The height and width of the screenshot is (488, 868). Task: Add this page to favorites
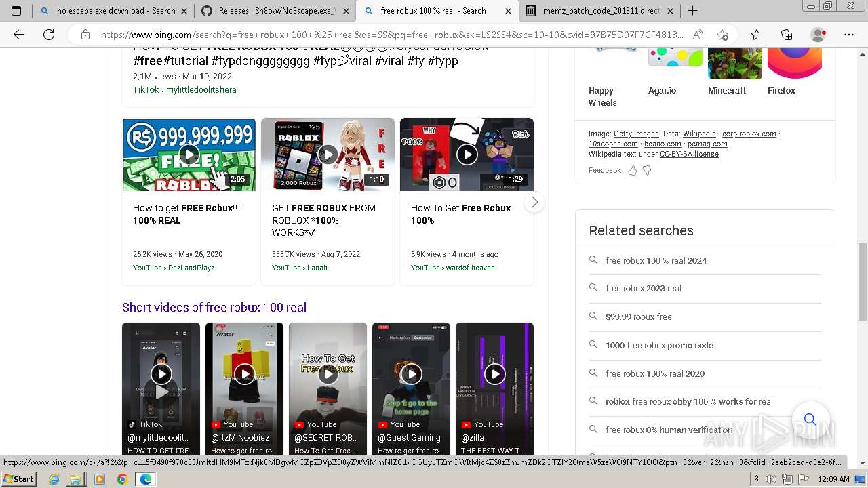pos(722,35)
